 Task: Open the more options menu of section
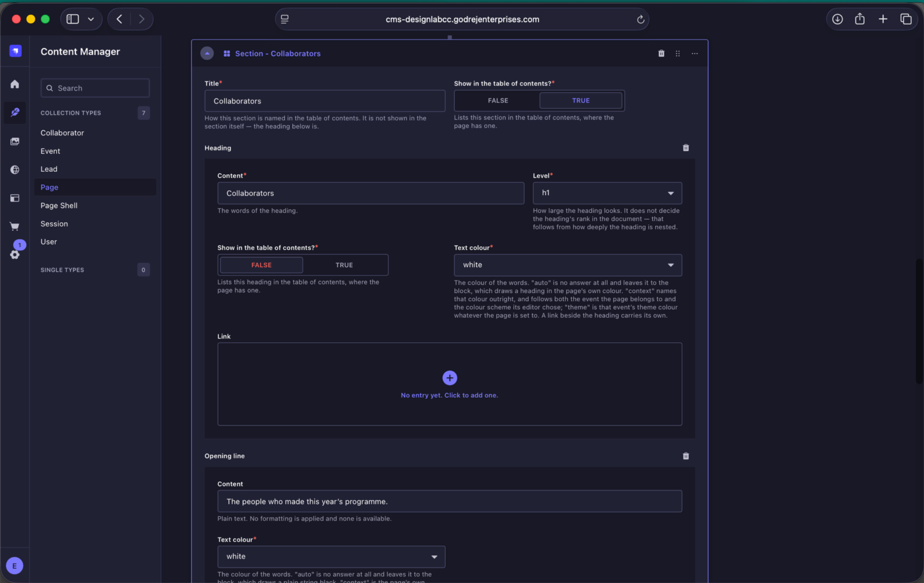pyautogui.click(x=695, y=53)
